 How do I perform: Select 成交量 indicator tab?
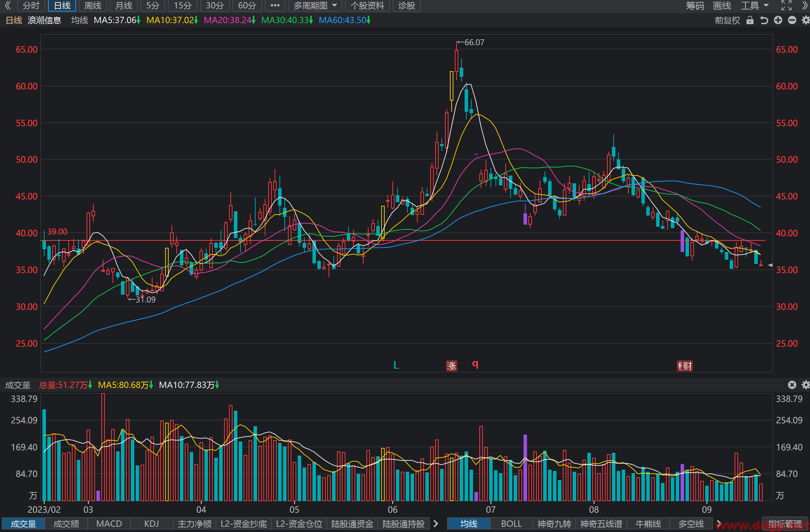23,524
